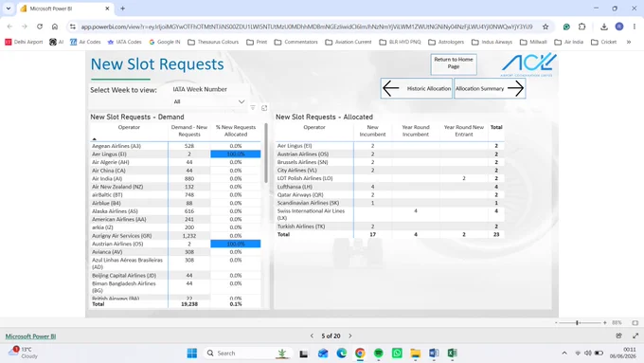This screenshot has height=363, width=644.
Task: Open IATA Codes bookmark
Action: click(x=124, y=42)
